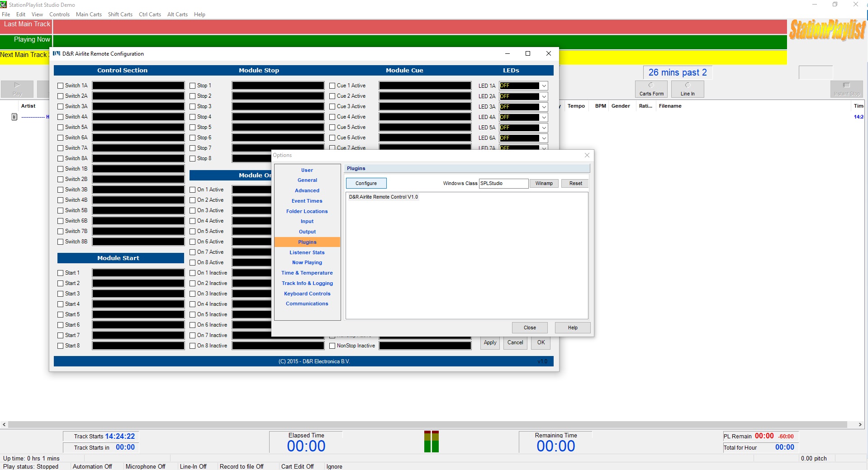Open the LED 4A dropdown list
Viewport: 868px width, 470px height.
pyautogui.click(x=544, y=117)
